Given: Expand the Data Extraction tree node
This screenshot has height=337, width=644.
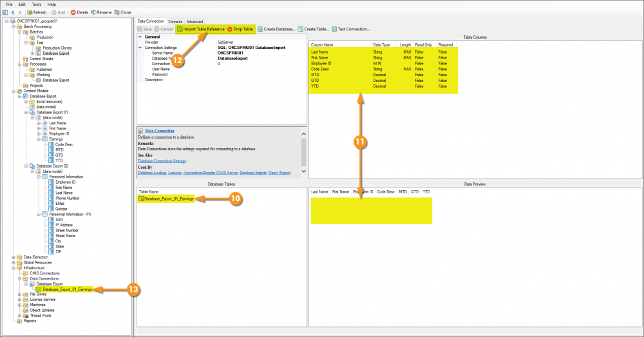Looking at the screenshot, I should click(13, 257).
